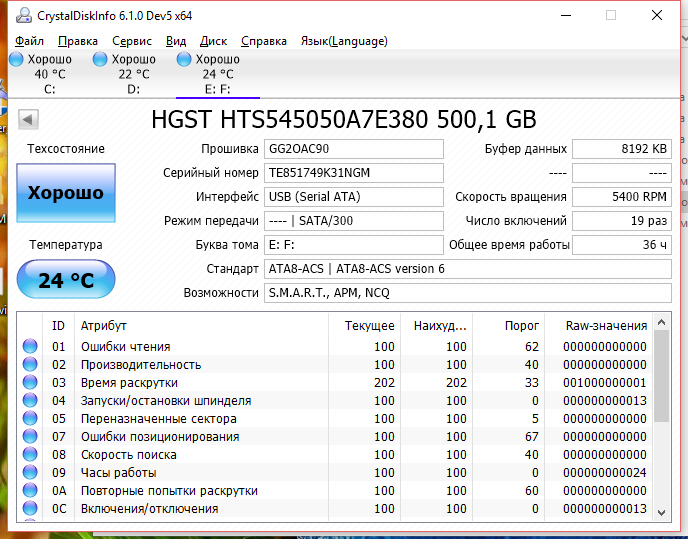
Task: Click the SMART list scrollbar up arrow
Action: [x=662, y=323]
